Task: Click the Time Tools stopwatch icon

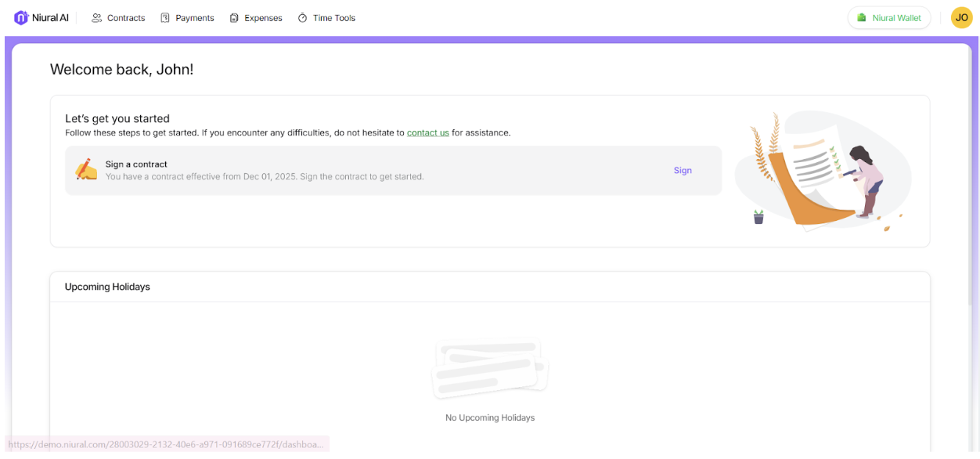Action: (x=303, y=18)
